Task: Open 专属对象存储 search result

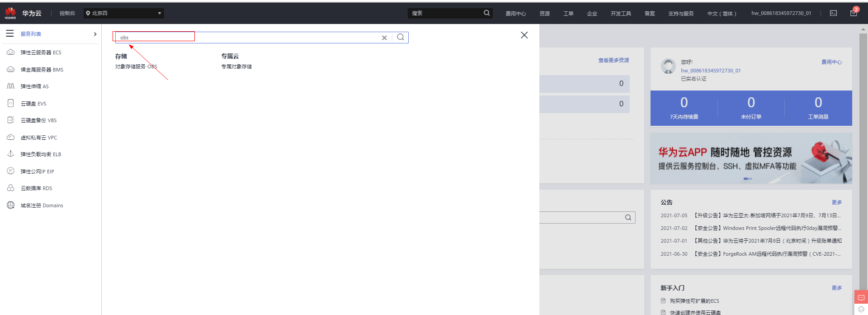Action: (x=236, y=67)
